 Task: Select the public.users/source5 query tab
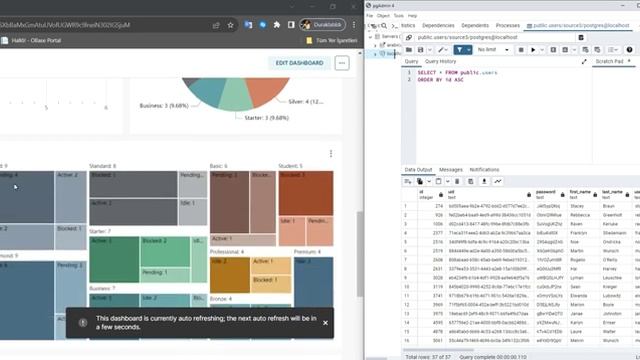(578, 25)
